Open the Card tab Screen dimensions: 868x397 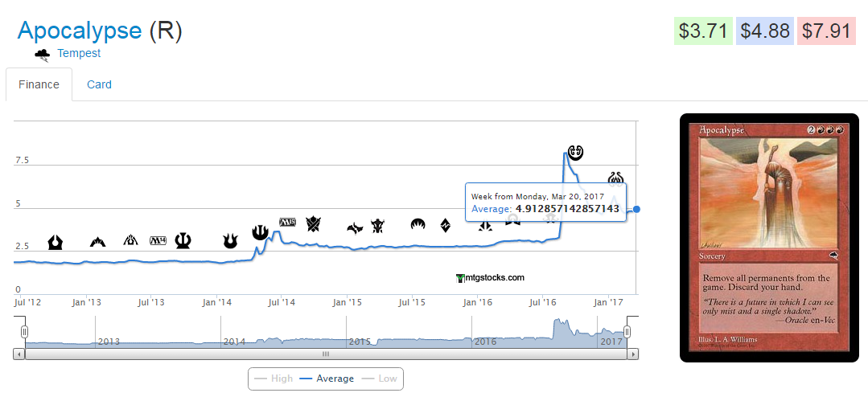99,84
